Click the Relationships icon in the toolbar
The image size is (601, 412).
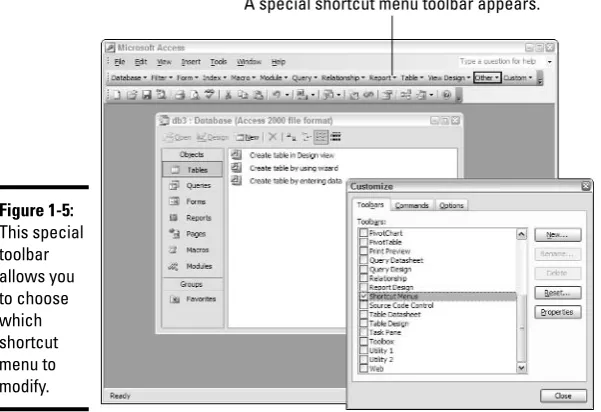[406, 95]
